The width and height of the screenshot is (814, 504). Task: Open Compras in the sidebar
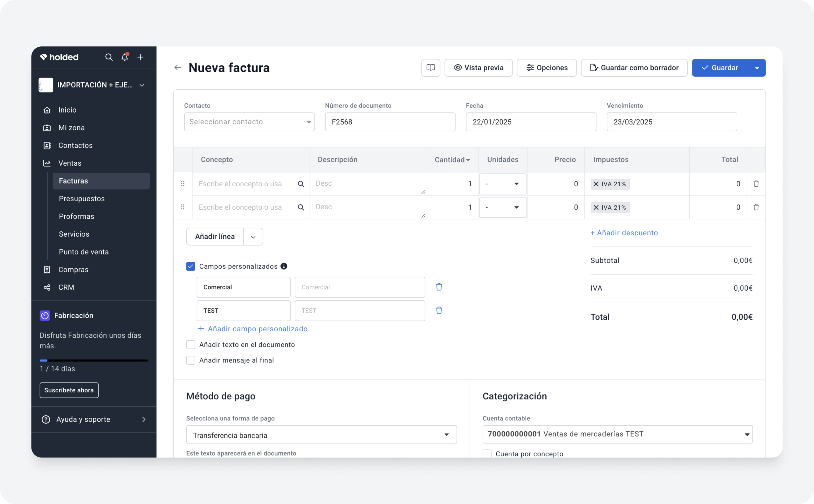click(x=73, y=269)
